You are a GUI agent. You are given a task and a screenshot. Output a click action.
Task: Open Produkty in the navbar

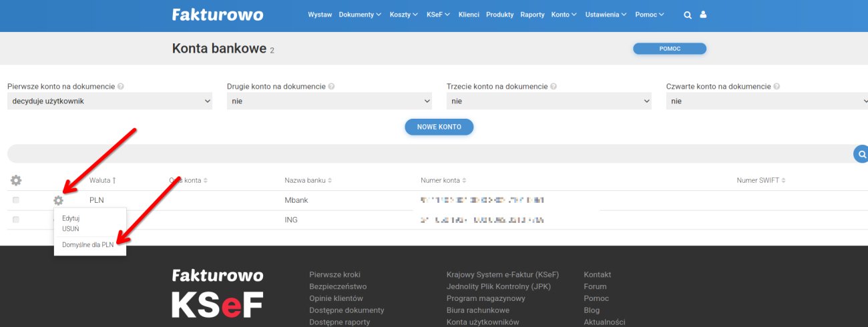click(x=499, y=15)
